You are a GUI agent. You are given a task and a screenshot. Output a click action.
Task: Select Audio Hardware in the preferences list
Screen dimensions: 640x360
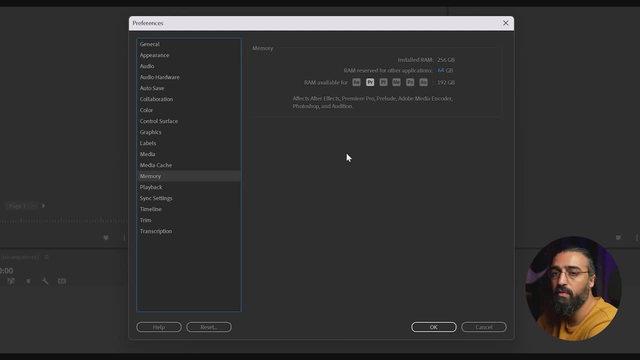point(189,77)
